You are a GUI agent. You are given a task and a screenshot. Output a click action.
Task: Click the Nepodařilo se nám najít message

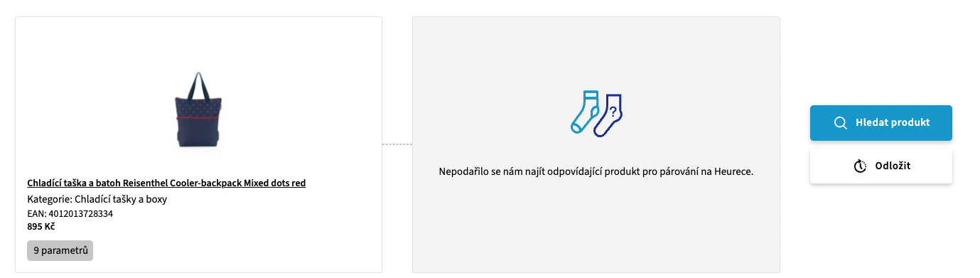596,172
